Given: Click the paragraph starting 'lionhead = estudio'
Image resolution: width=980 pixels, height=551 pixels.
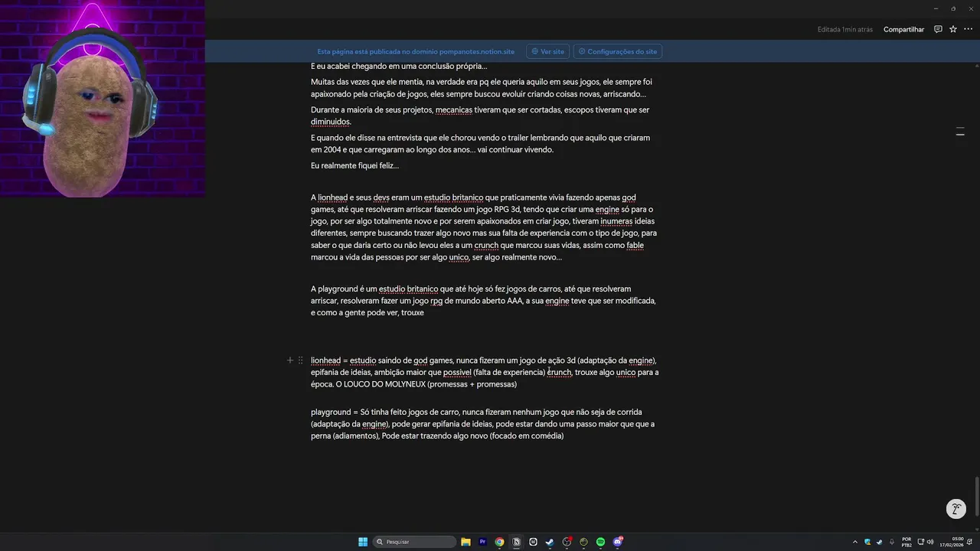Looking at the screenshot, I should pos(485,372).
